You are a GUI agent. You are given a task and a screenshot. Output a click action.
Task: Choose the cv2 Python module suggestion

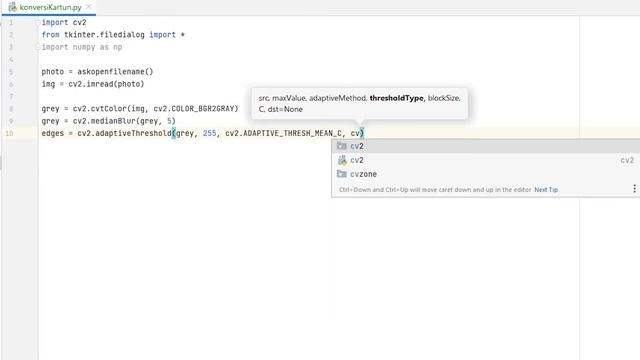coord(486,160)
